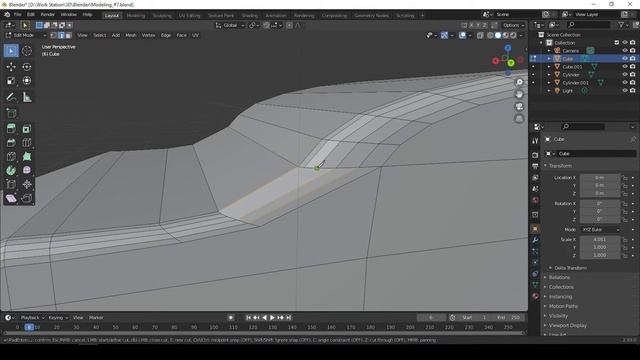Click the viewport pan hand icon
640x360 pixels.
click(519, 94)
